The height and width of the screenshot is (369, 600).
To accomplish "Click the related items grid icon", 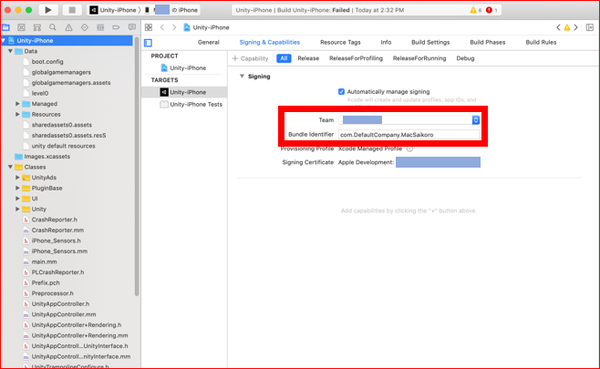I will click(x=148, y=27).
